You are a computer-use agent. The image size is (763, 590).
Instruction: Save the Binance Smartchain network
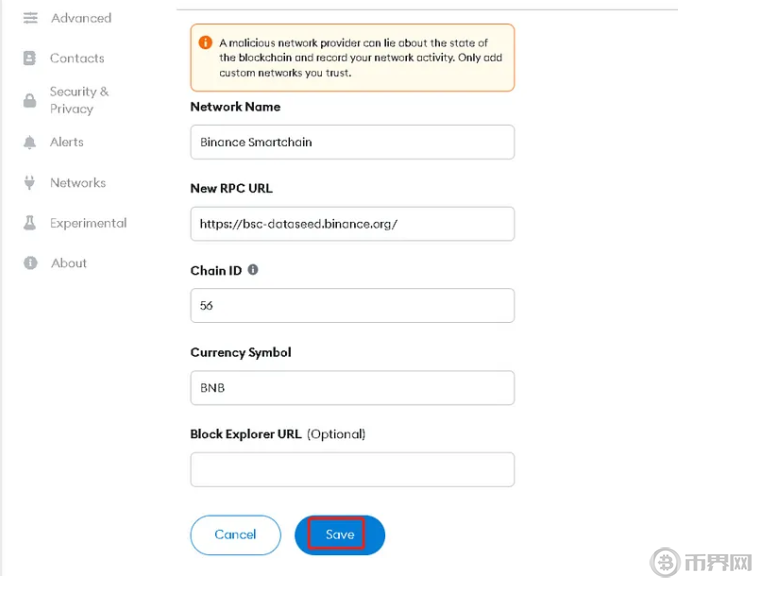[x=340, y=535]
